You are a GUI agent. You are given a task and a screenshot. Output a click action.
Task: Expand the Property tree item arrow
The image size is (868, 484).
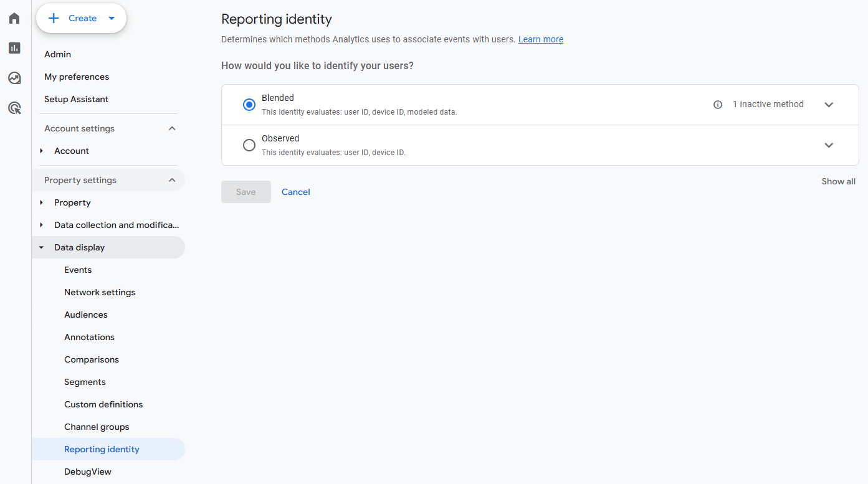[41, 202]
